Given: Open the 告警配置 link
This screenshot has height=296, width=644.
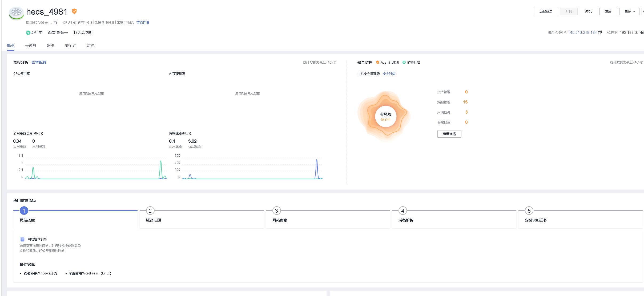Looking at the screenshot, I should [x=39, y=62].
